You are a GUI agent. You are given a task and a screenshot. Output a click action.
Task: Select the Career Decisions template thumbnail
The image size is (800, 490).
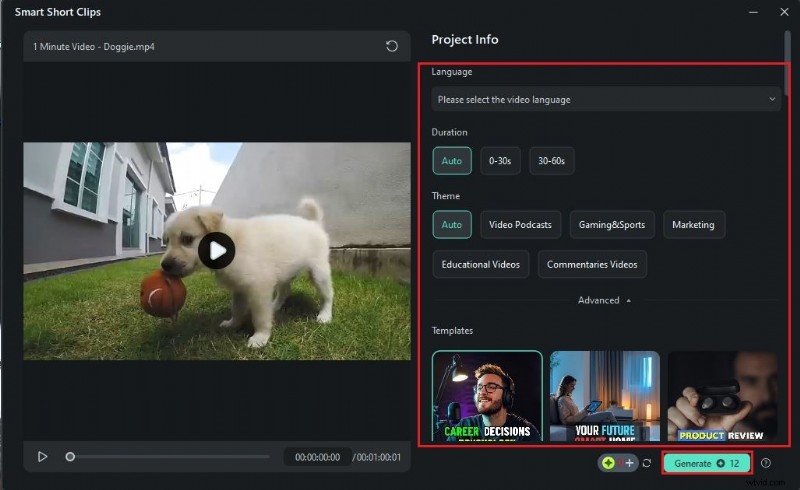(487, 396)
